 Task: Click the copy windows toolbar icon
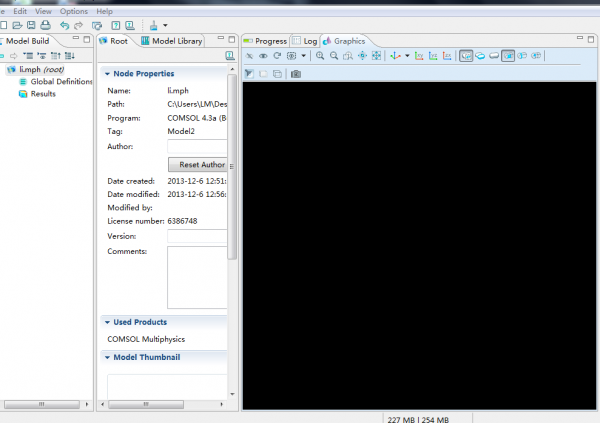click(x=97, y=26)
